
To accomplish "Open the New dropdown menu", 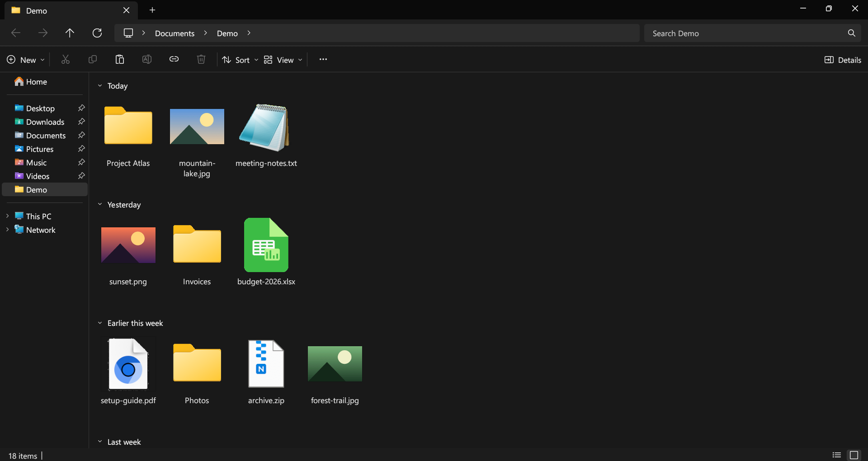I will [x=26, y=60].
